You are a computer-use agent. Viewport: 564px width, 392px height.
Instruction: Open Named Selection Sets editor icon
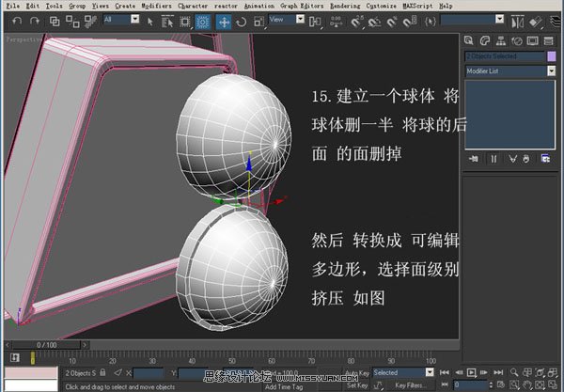click(430, 22)
